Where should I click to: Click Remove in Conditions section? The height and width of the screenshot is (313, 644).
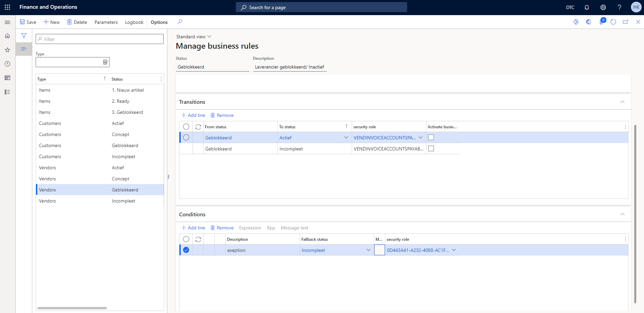click(x=222, y=228)
